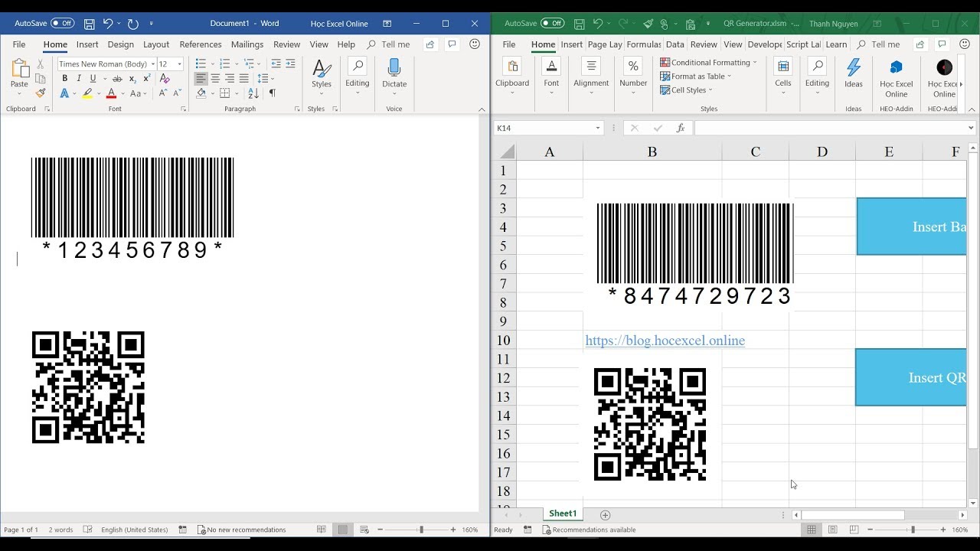Save the Excel workbook from quick access
980x551 pixels.
pyautogui.click(x=580, y=24)
